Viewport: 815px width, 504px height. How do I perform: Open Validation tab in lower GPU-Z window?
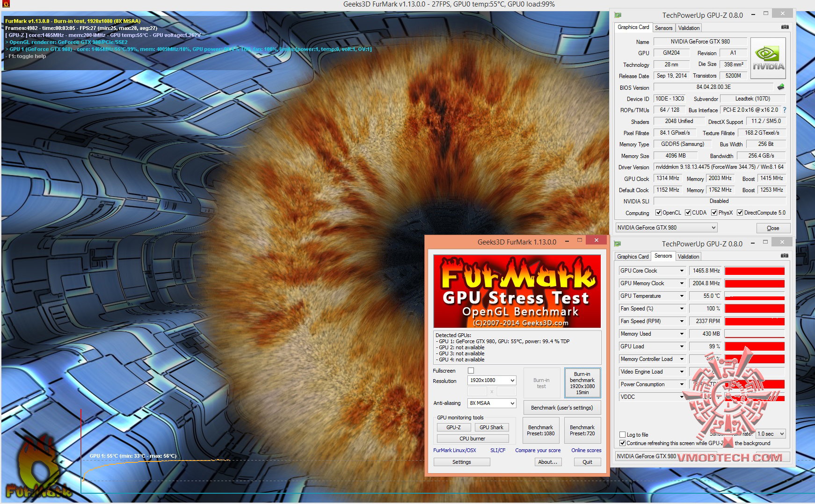tap(688, 257)
